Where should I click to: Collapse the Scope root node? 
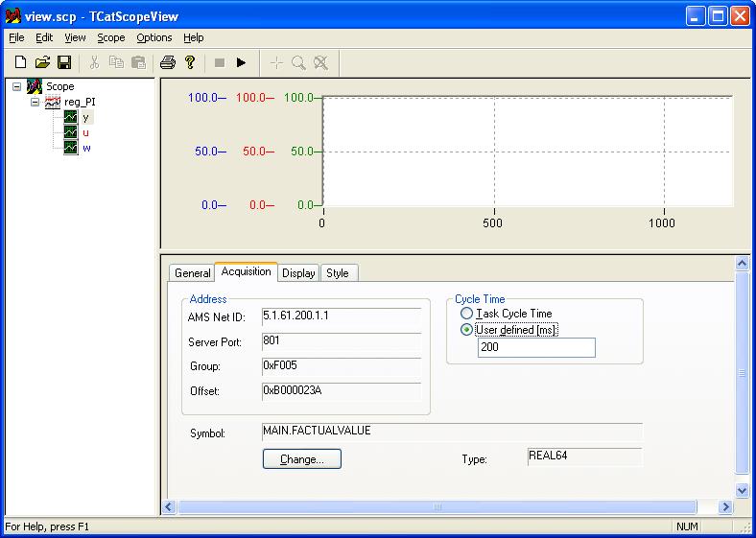(x=17, y=86)
